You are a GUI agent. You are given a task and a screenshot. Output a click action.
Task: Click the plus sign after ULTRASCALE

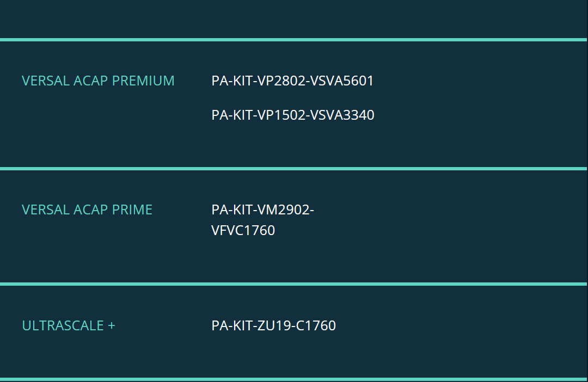point(112,325)
